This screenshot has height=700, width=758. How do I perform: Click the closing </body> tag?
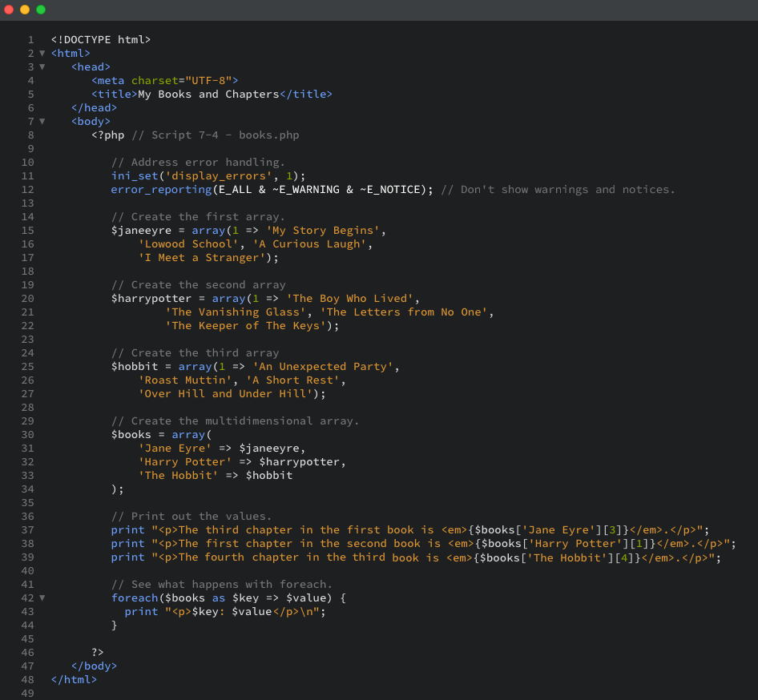coord(95,666)
